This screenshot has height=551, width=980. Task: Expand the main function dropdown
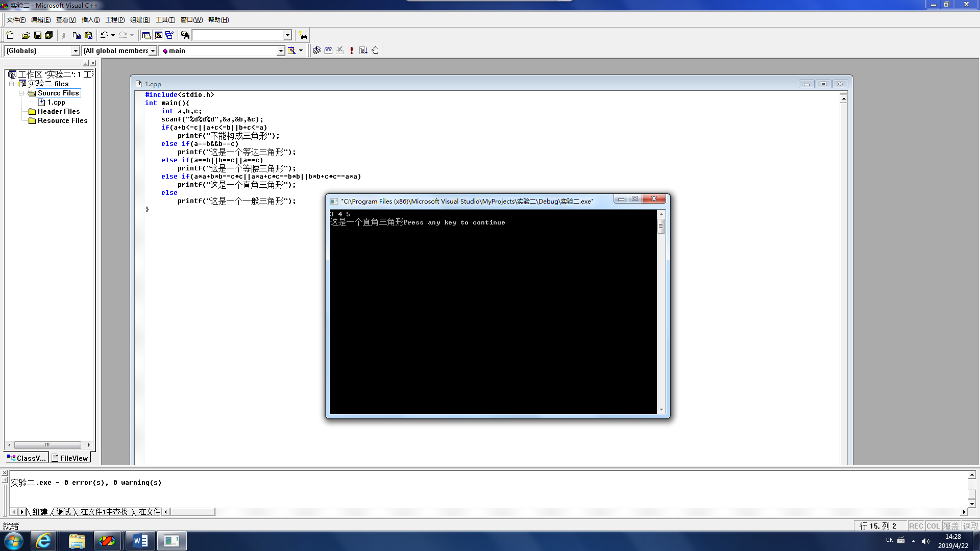(x=281, y=51)
